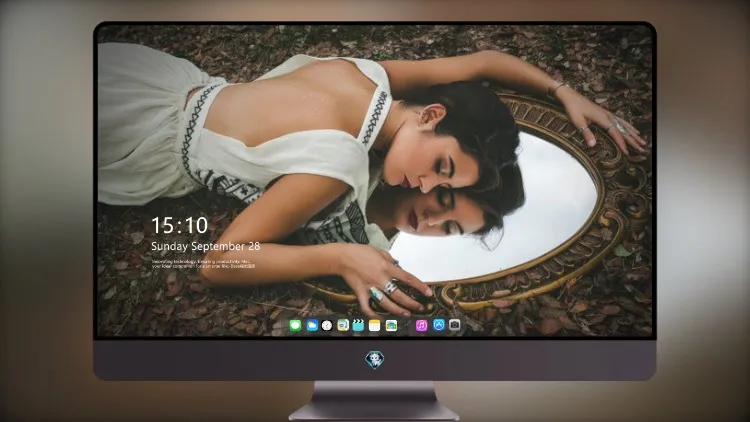Open the Clock app in dock
This screenshot has width=750, height=422.
click(x=327, y=326)
